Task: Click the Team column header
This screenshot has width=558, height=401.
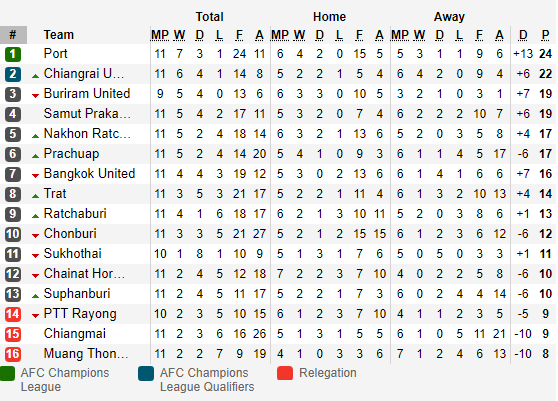Action: [x=59, y=35]
